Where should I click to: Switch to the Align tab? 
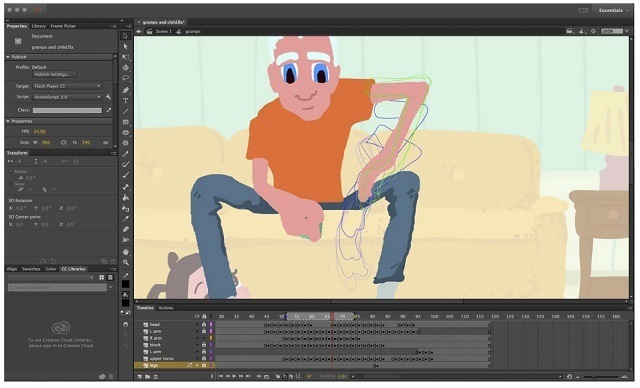click(12, 269)
